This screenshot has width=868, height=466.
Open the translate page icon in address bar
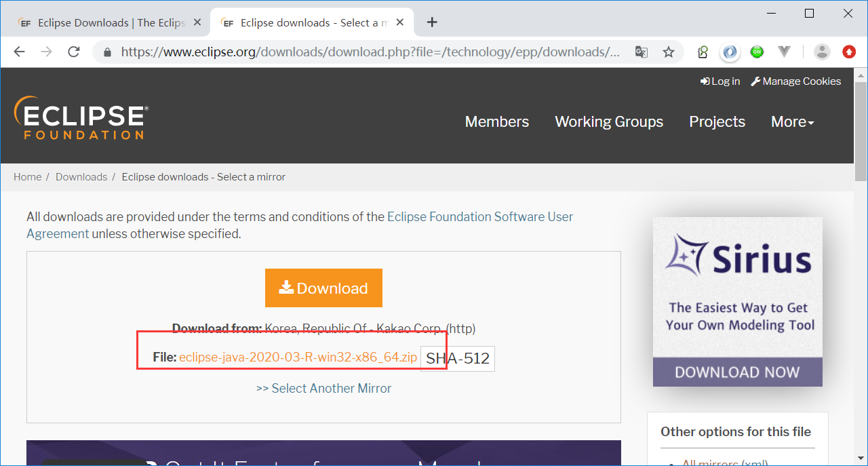(x=642, y=52)
